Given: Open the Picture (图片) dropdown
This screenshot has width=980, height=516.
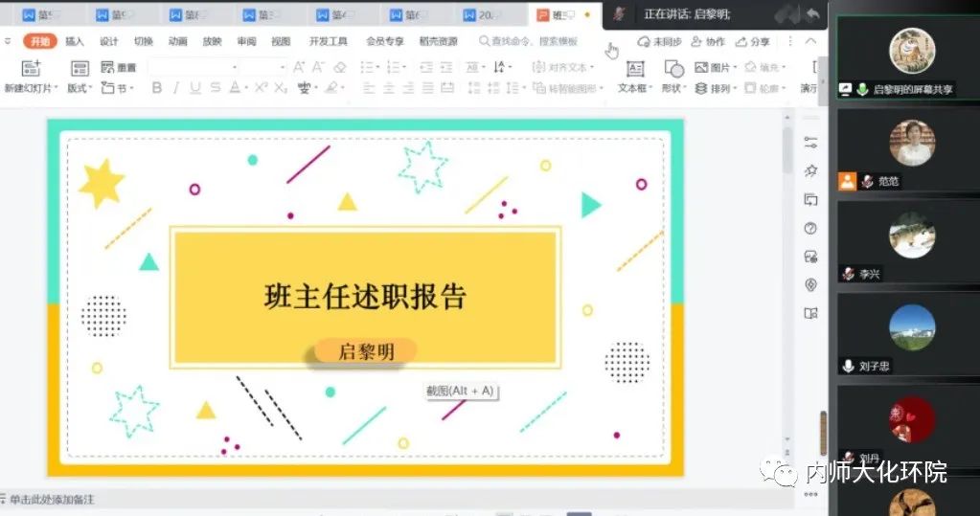Looking at the screenshot, I should pyautogui.click(x=715, y=68).
